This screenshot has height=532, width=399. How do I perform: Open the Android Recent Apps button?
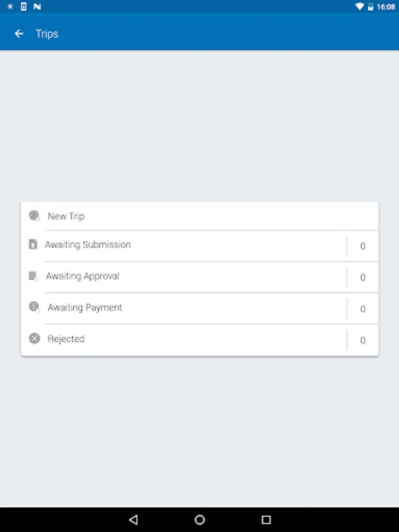pyautogui.click(x=266, y=520)
